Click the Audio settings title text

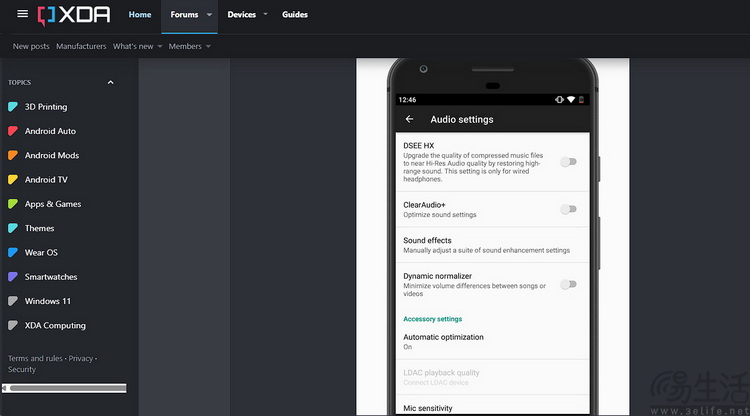pyautogui.click(x=462, y=120)
